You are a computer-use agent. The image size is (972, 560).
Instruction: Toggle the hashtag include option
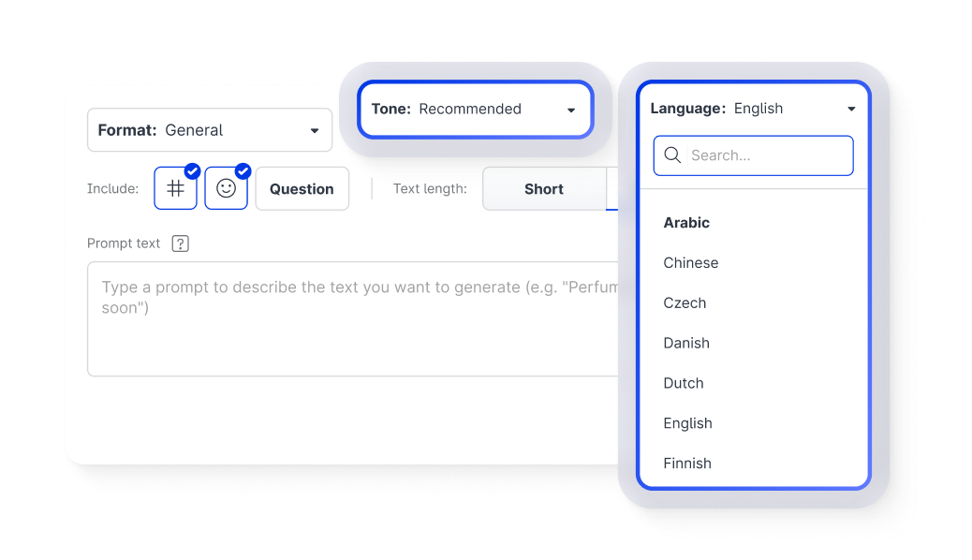(x=175, y=188)
